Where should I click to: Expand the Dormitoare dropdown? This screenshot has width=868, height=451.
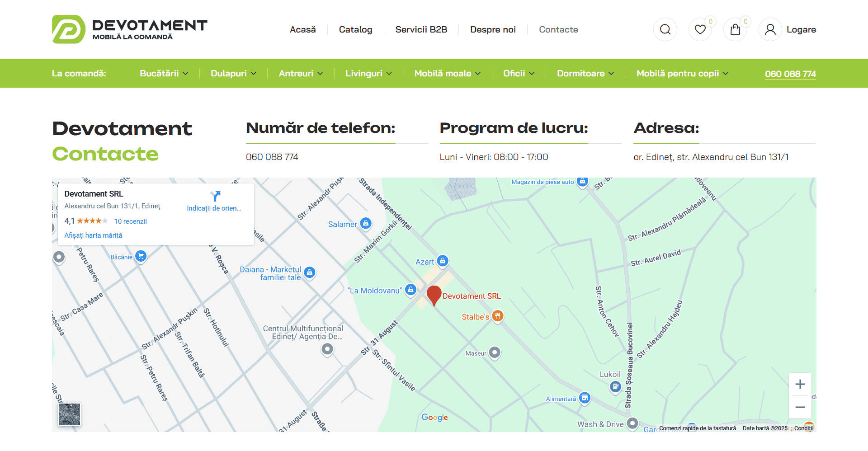coord(585,73)
